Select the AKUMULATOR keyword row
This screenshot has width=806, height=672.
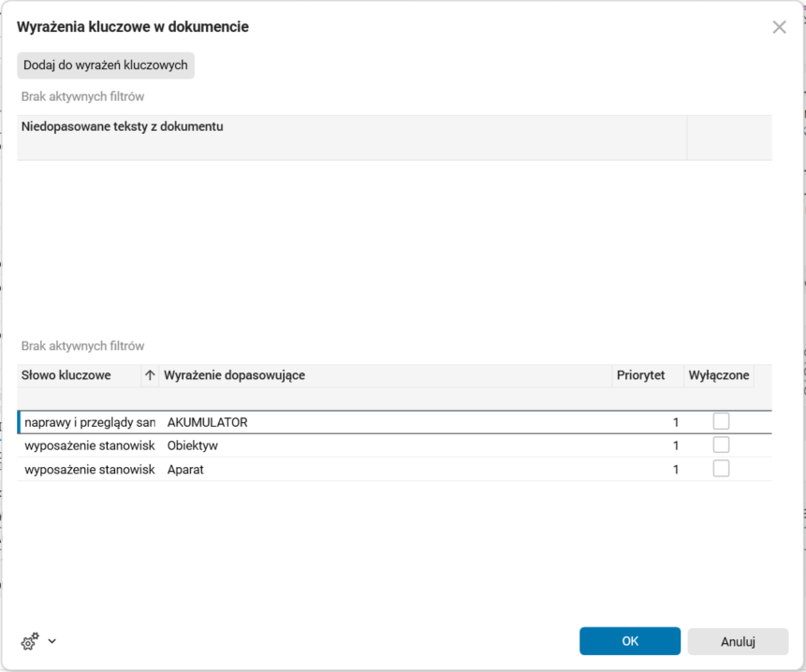point(281,421)
